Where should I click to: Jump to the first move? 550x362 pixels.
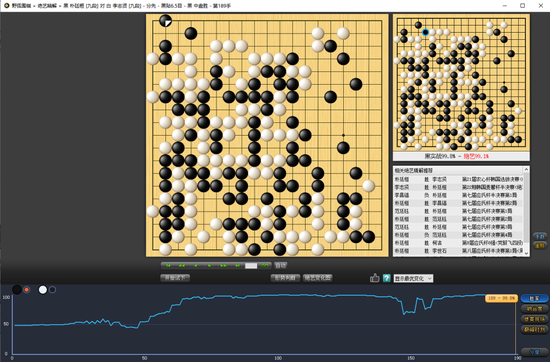coord(168,266)
